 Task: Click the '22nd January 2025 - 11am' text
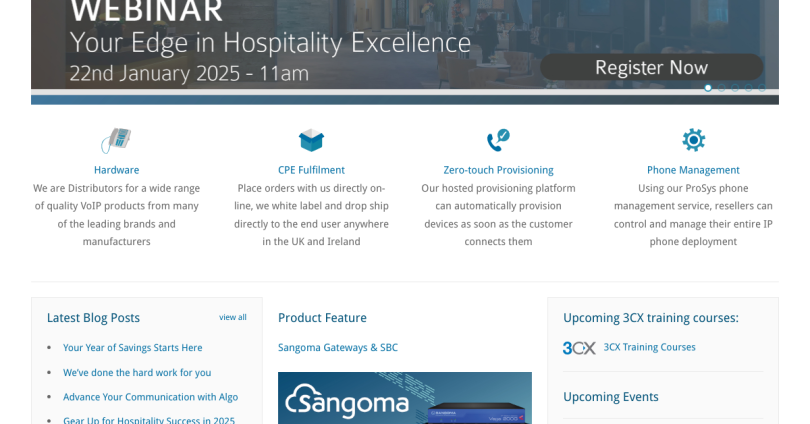(189, 73)
